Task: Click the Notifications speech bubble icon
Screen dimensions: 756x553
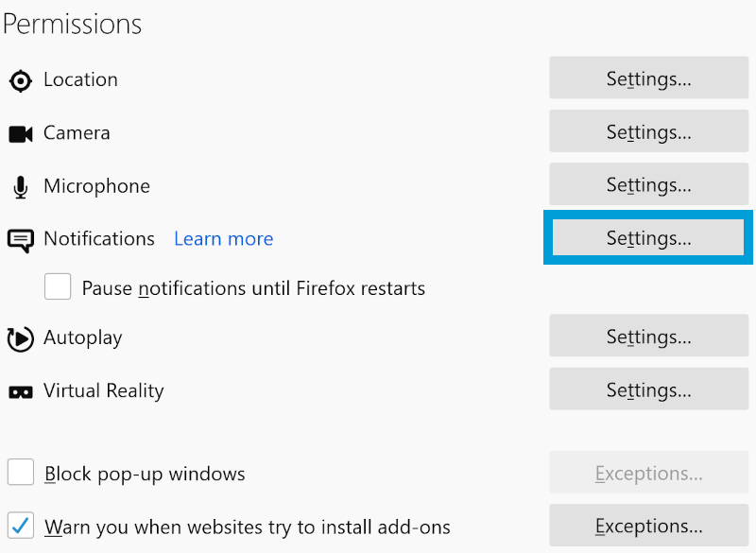Action: (20, 240)
